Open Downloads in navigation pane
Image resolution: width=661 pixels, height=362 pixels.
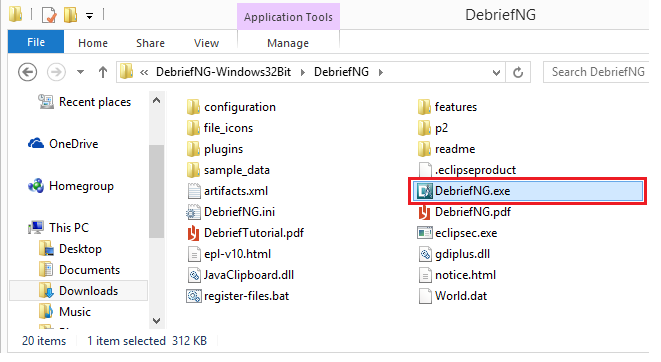78,291
